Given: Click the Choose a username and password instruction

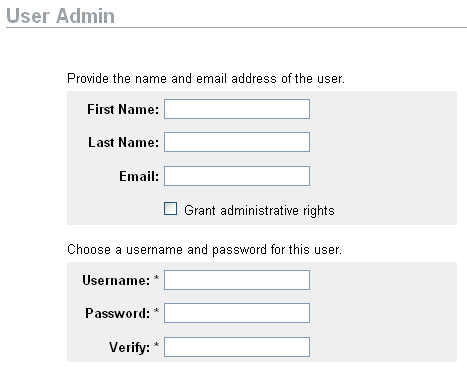Looking at the screenshot, I should click(x=204, y=249).
